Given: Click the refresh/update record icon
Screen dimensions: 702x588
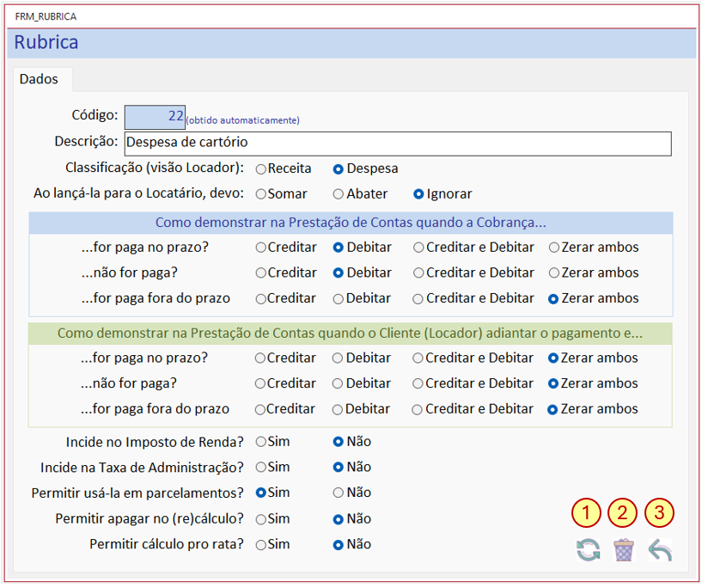Looking at the screenshot, I should pos(588,550).
